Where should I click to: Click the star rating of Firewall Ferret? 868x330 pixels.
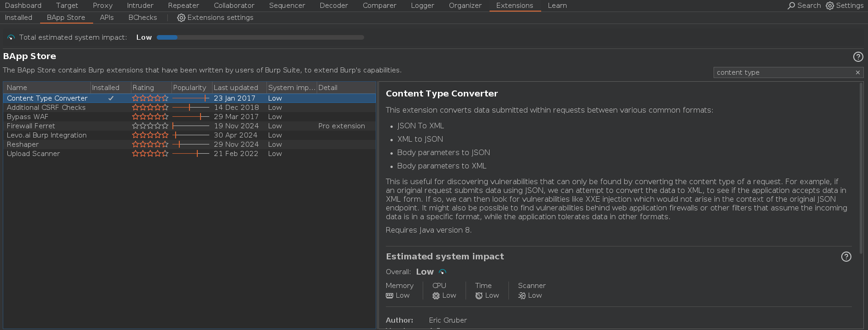(150, 126)
